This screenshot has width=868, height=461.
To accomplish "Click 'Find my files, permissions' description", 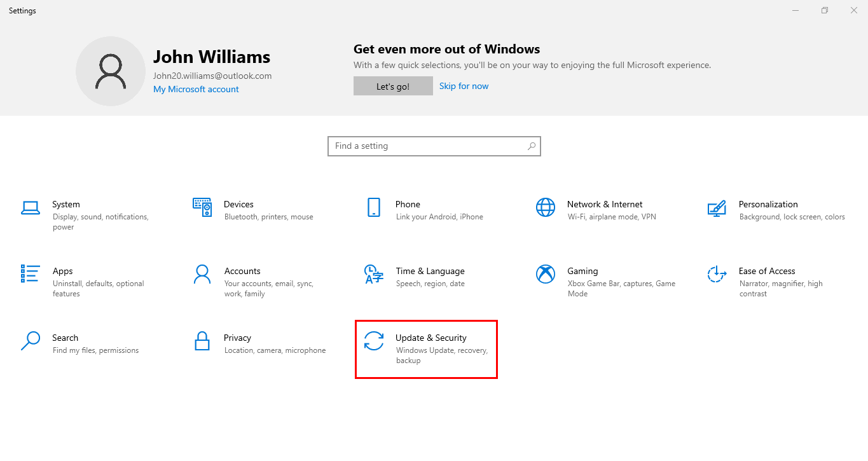I will click(x=95, y=351).
